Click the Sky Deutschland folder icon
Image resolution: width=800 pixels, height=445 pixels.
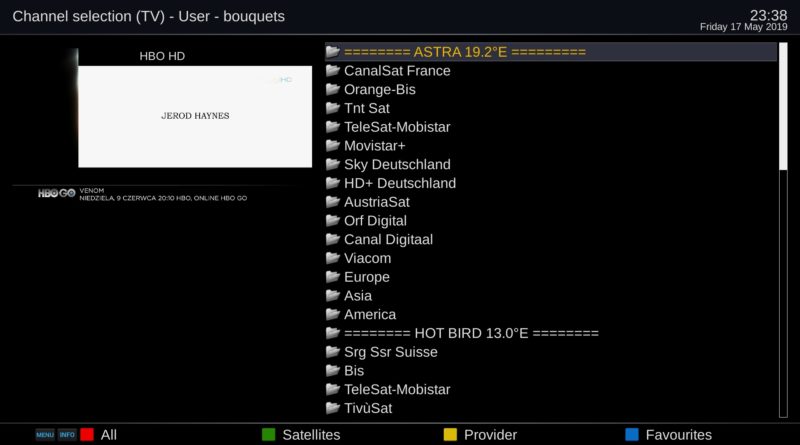tap(333, 164)
